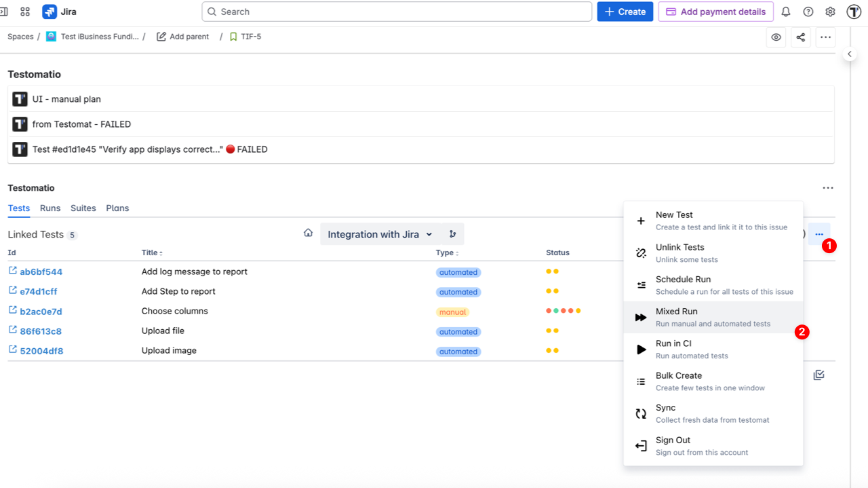Click status dots for Choose columns test

pyautogui.click(x=563, y=311)
